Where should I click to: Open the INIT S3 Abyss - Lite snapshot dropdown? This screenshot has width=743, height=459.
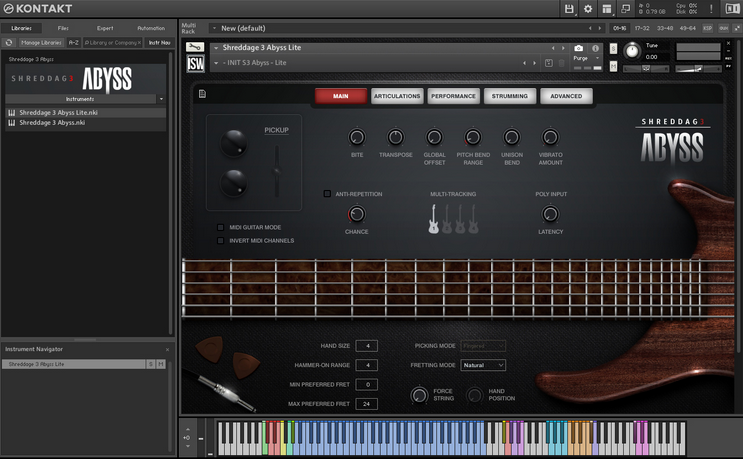216,63
